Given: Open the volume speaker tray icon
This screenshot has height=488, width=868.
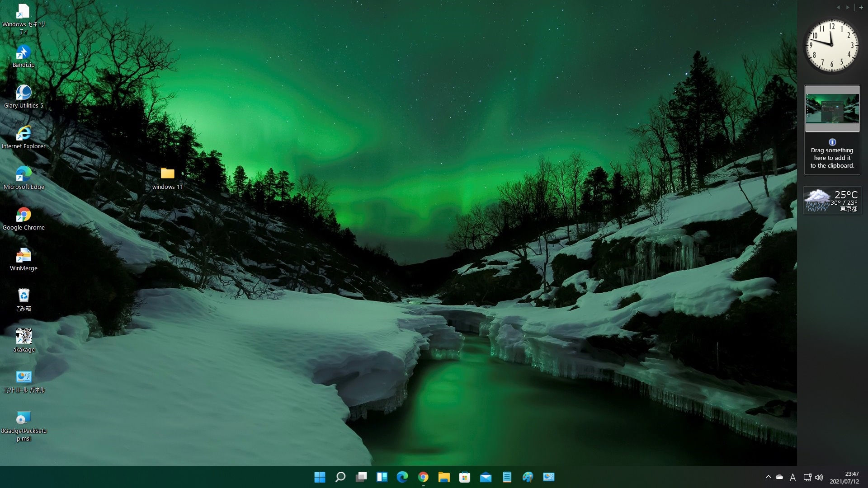Looking at the screenshot, I should point(819,477).
